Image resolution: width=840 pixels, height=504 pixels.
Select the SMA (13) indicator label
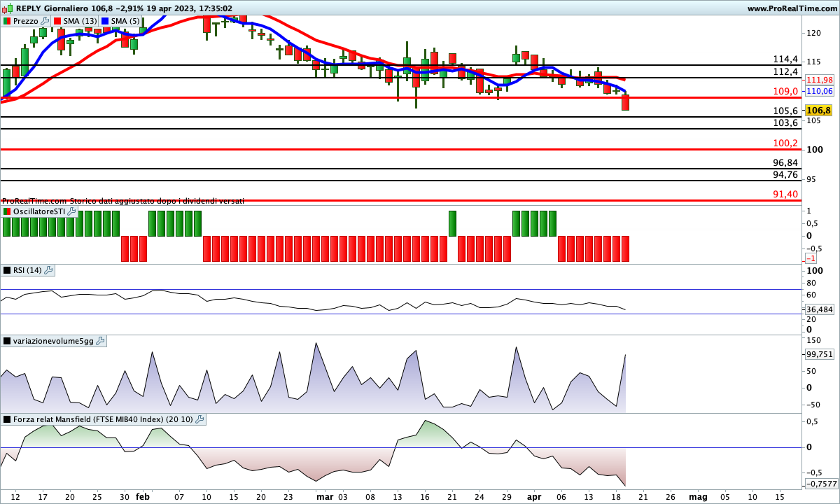[x=80, y=21]
